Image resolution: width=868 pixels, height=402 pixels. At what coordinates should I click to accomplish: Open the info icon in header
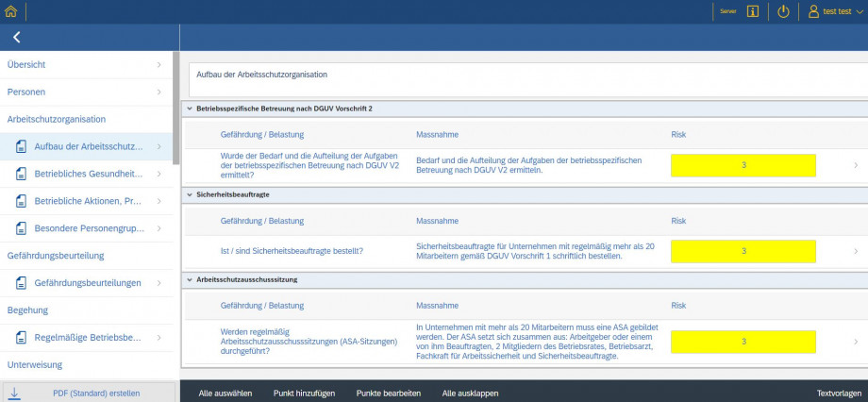click(x=752, y=11)
